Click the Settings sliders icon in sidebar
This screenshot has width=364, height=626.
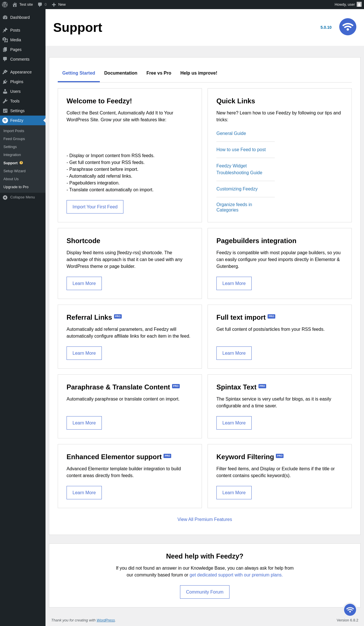(5, 111)
